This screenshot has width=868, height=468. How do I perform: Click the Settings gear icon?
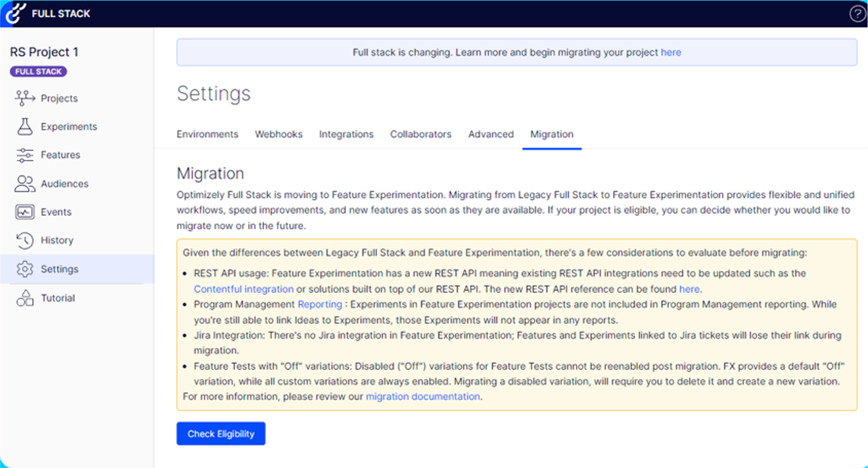coord(25,269)
